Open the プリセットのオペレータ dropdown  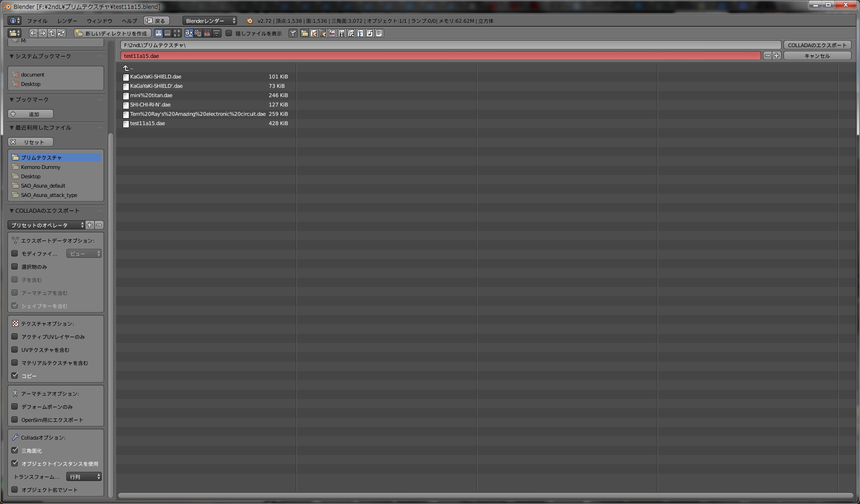(46, 225)
